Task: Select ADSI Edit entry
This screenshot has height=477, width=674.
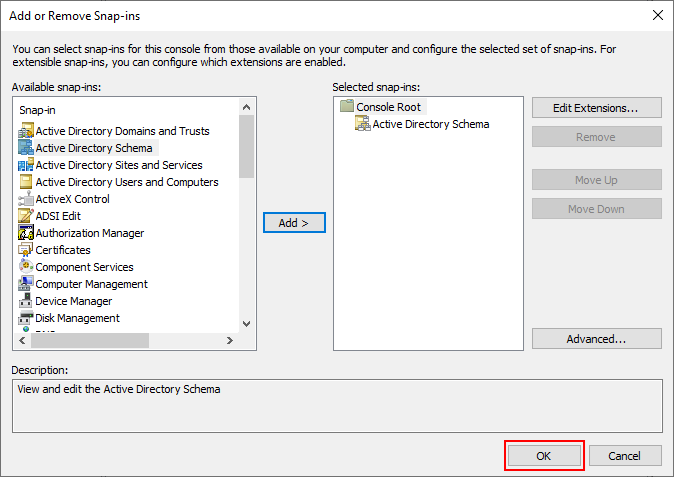Action: [58, 216]
